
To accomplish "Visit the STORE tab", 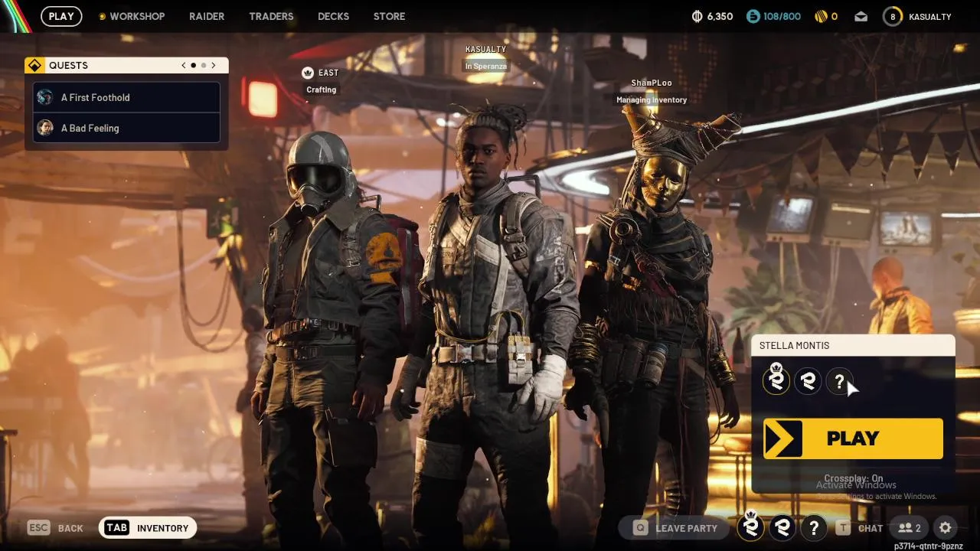I will 389,16.
